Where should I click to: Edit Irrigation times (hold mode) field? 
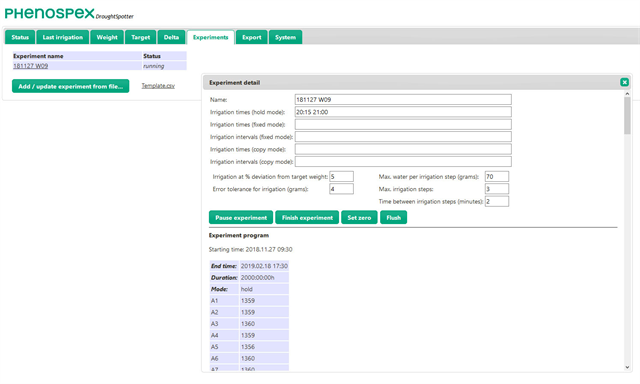pyautogui.click(x=403, y=112)
